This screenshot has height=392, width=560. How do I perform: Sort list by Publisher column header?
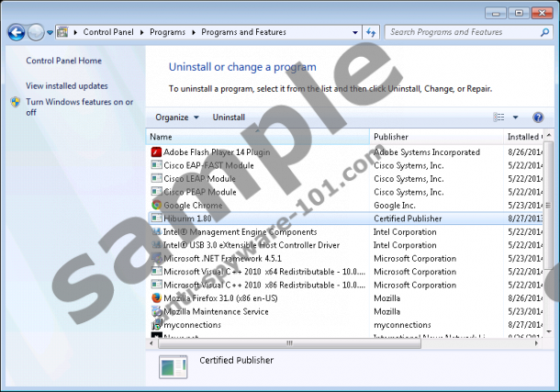pos(391,137)
